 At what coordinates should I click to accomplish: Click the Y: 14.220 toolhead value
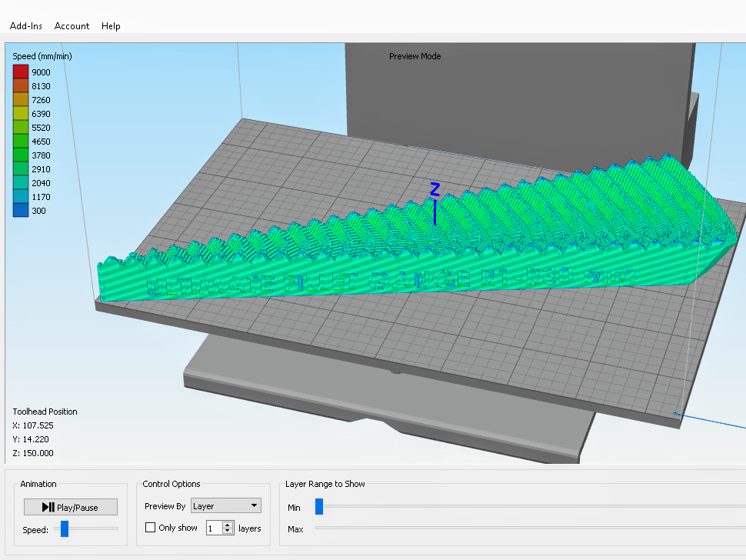[x=31, y=439]
